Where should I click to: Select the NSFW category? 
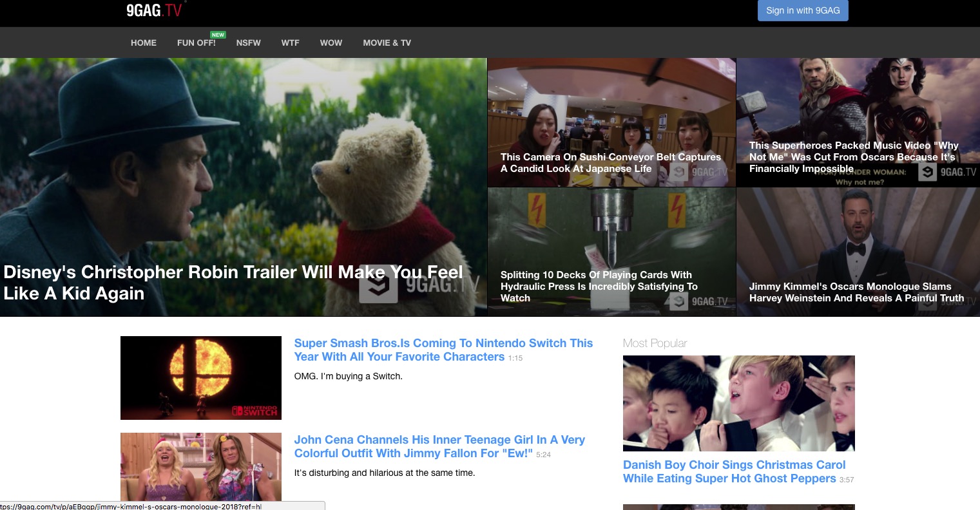[x=249, y=42]
